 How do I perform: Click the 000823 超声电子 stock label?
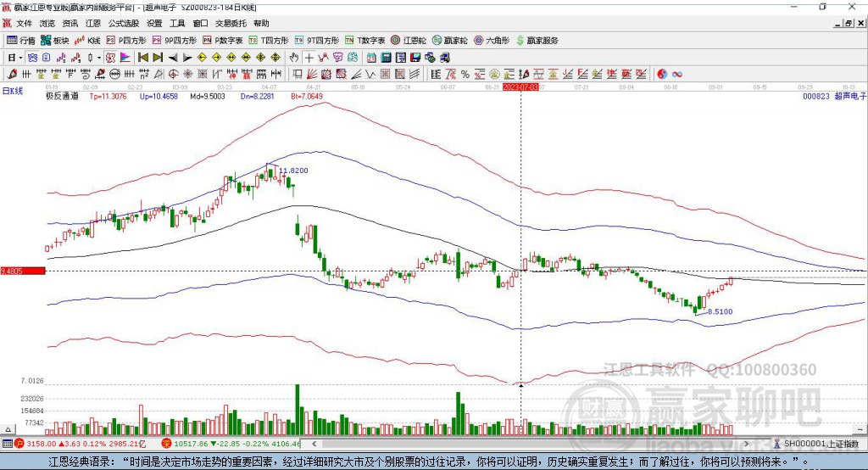[834, 96]
